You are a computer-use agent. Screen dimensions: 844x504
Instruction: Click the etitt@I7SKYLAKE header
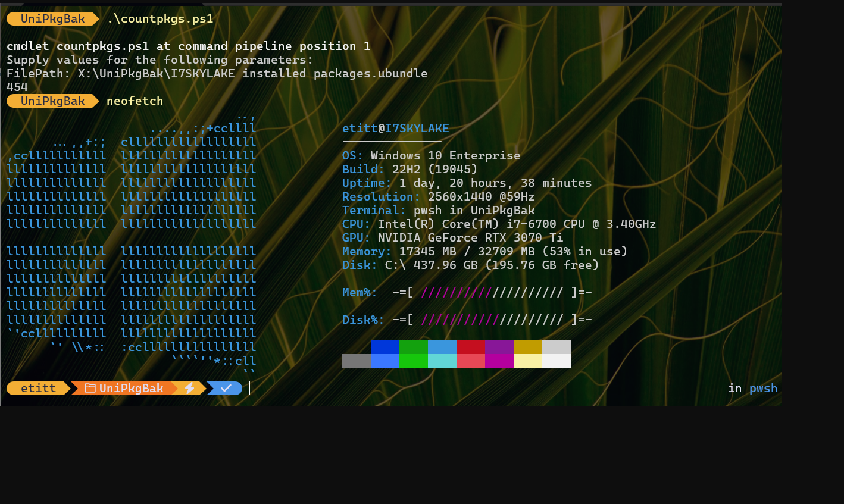[396, 129]
